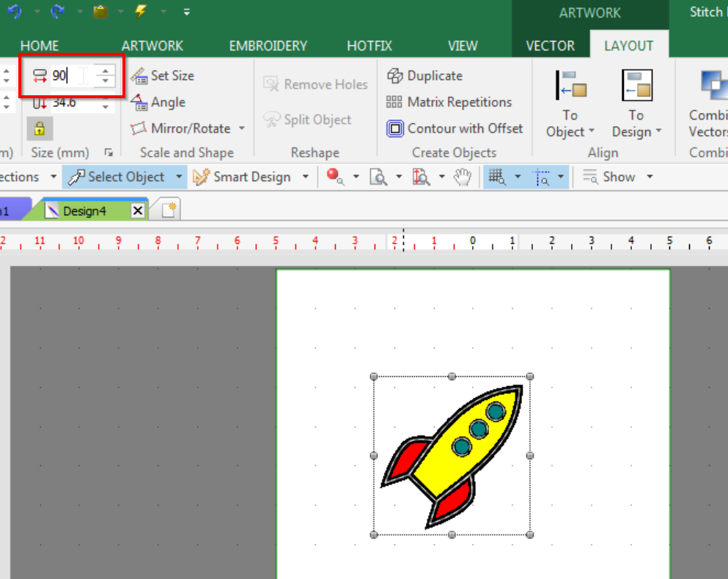Click the Undo arrow in title bar
Image resolution: width=728 pixels, height=579 pixels.
pos(15,12)
